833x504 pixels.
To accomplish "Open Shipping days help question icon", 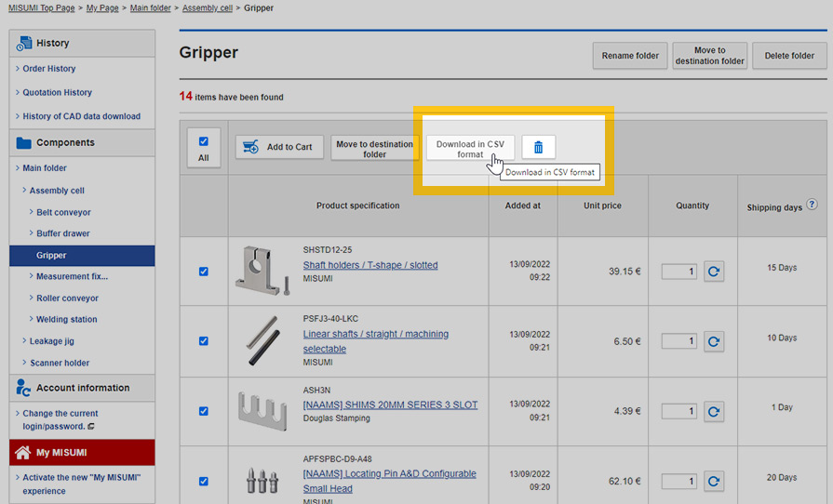I will click(x=812, y=205).
